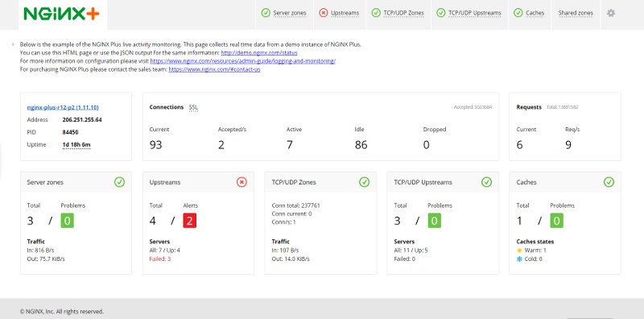Click the Idle connections value 86
644x319 pixels.
point(361,145)
